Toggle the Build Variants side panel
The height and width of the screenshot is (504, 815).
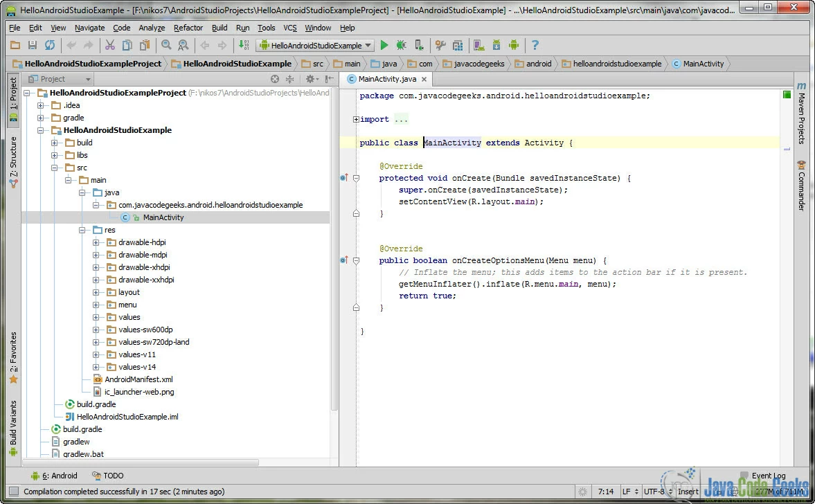[x=14, y=429]
